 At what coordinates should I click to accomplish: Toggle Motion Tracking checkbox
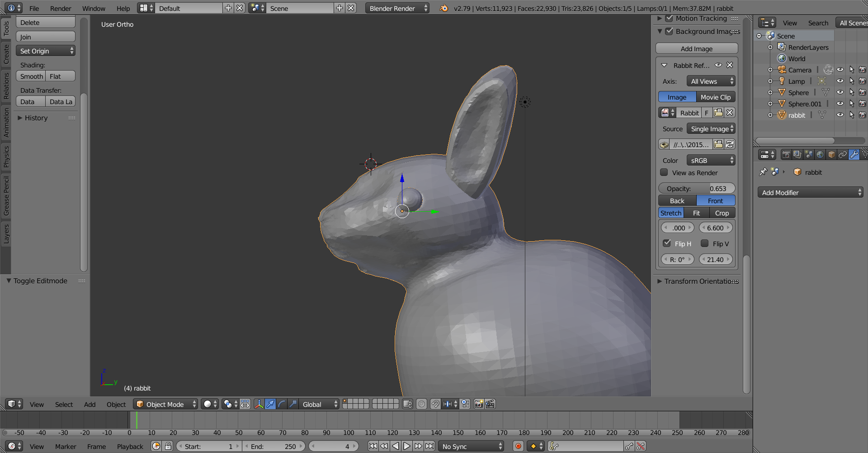pyautogui.click(x=669, y=18)
